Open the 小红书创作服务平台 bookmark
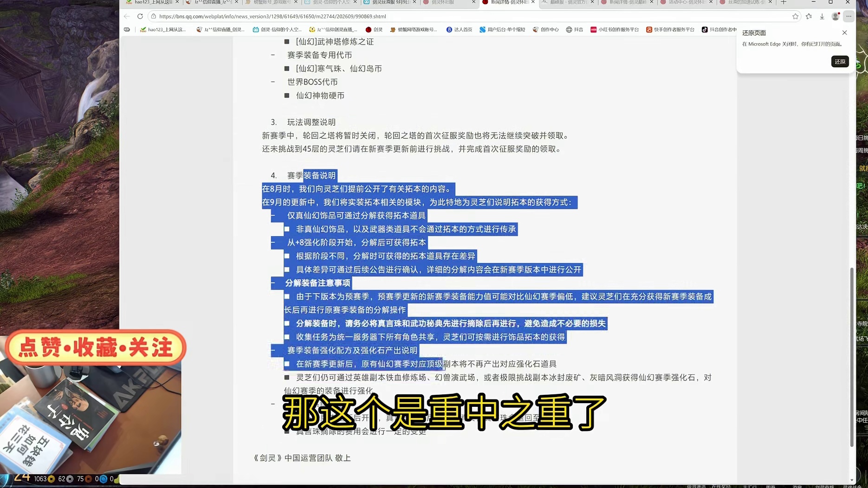The width and height of the screenshot is (868, 488). 615,29
